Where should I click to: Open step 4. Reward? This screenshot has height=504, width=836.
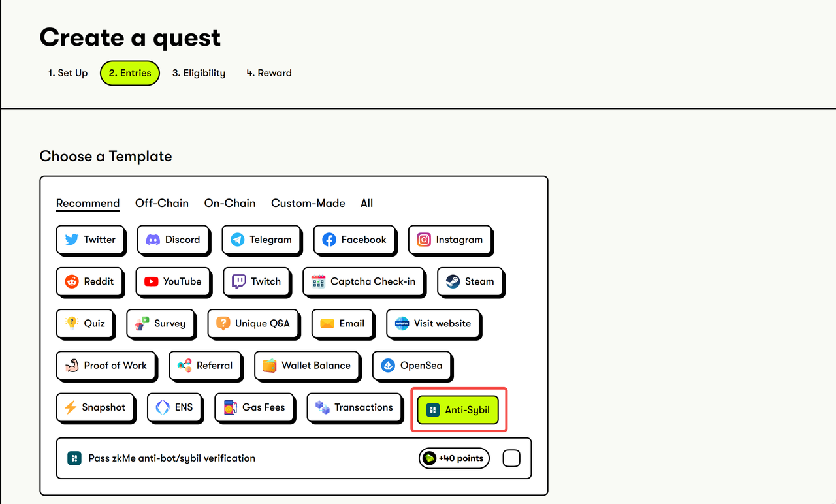269,73
